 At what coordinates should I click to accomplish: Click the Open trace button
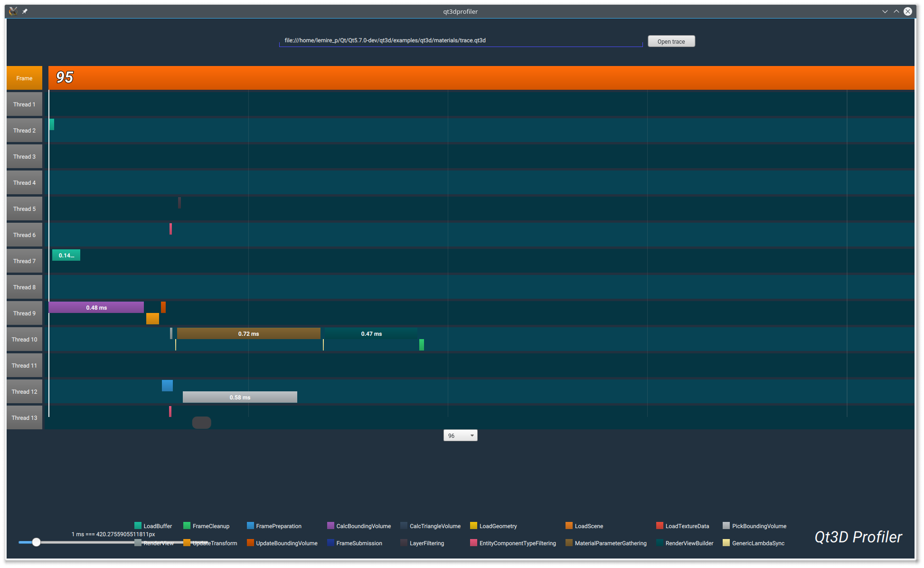click(x=671, y=41)
